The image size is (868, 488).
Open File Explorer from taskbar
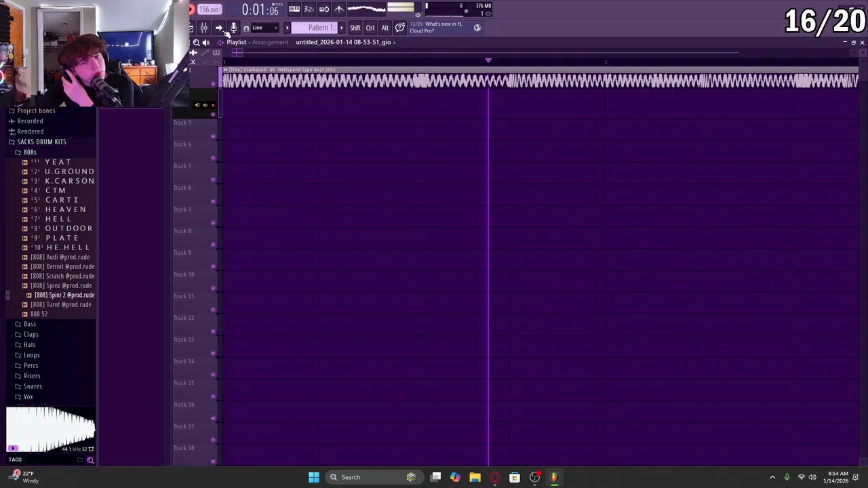pyautogui.click(x=475, y=477)
